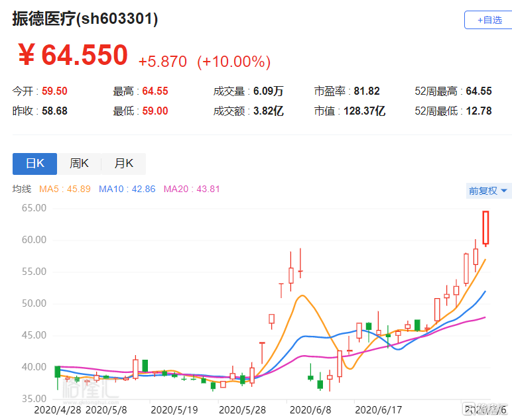Click the 均线 label
Image resolution: width=512 pixels, height=420 pixels.
(x=22, y=189)
